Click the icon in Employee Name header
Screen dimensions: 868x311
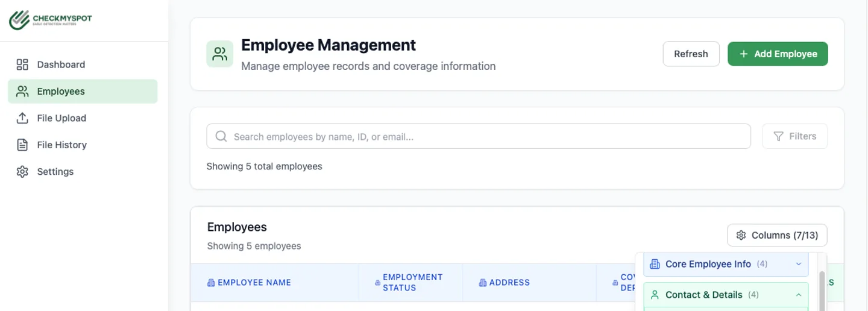(211, 283)
